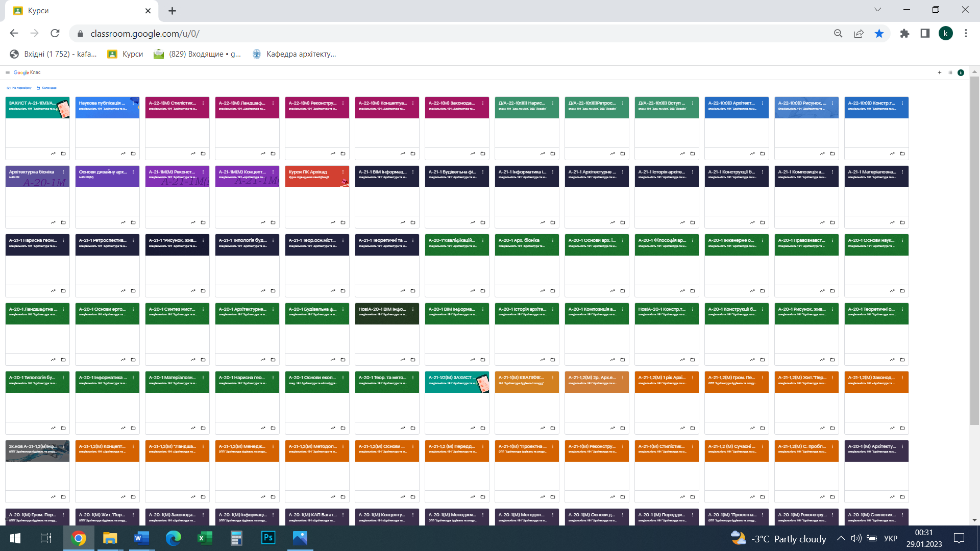The height and width of the screenshot is (551, 980).
Task: Open Chrome extensions puzzle icon
Action: (904, 34)
